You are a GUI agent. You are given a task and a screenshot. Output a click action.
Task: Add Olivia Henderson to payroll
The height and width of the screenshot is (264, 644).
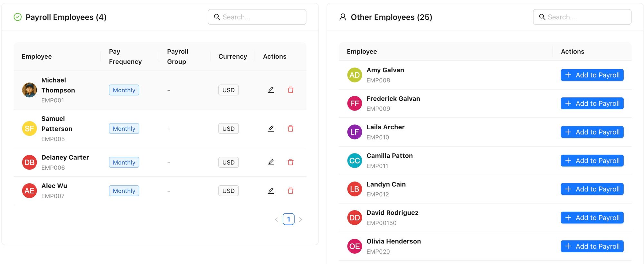(592, 246)
